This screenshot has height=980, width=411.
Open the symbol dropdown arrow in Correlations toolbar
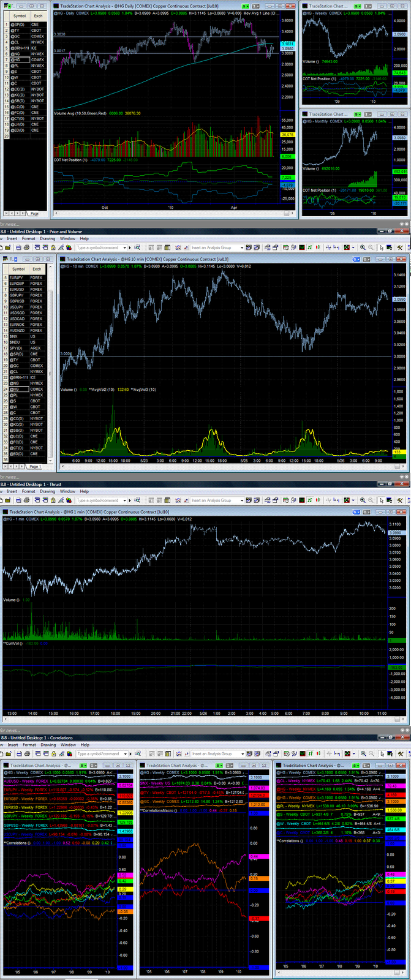click(125, 754)
